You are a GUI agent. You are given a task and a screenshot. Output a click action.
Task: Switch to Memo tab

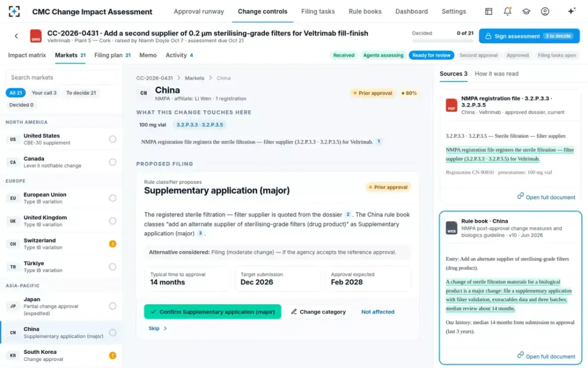(148, 55)
